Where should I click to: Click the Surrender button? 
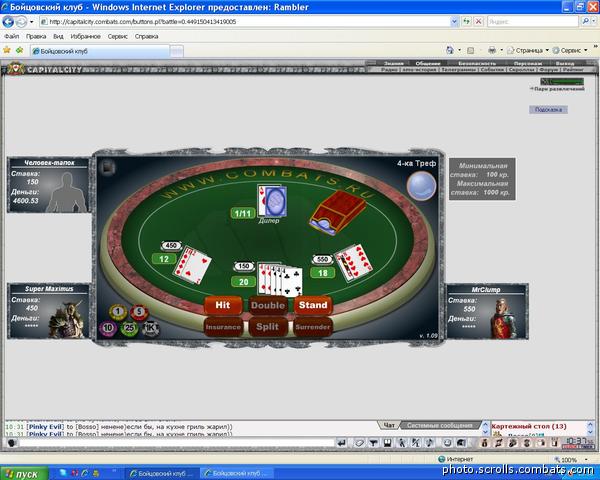pos(313,327)
